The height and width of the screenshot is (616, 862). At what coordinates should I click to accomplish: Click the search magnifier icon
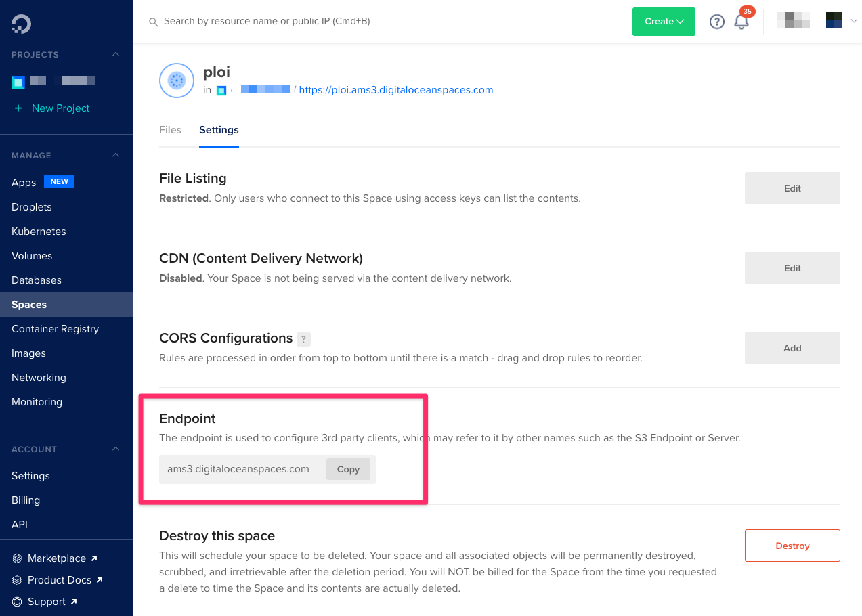click(154, 22)
